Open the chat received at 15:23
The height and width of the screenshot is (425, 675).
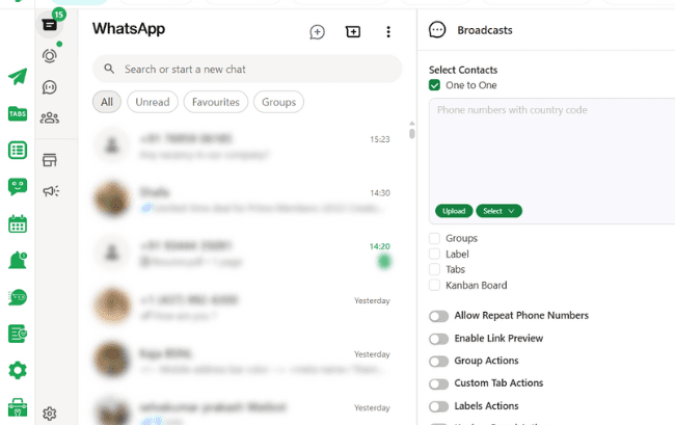pyautogui.click(x=244, y=146)
